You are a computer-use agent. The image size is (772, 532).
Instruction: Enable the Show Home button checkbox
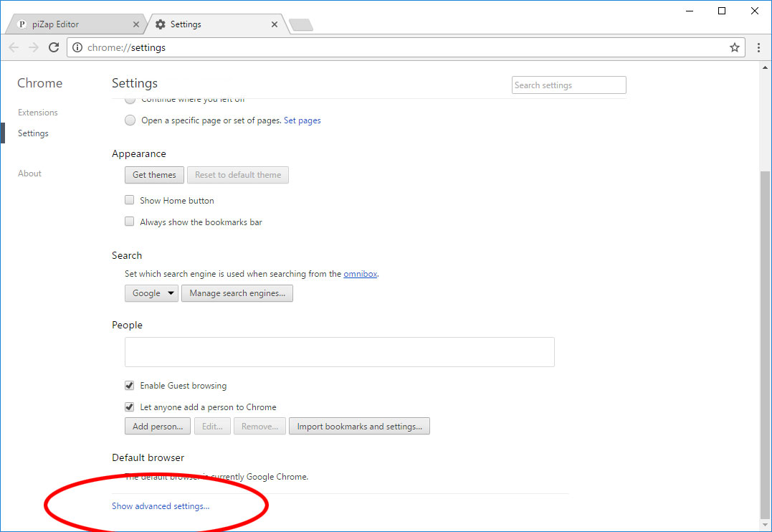130,201
